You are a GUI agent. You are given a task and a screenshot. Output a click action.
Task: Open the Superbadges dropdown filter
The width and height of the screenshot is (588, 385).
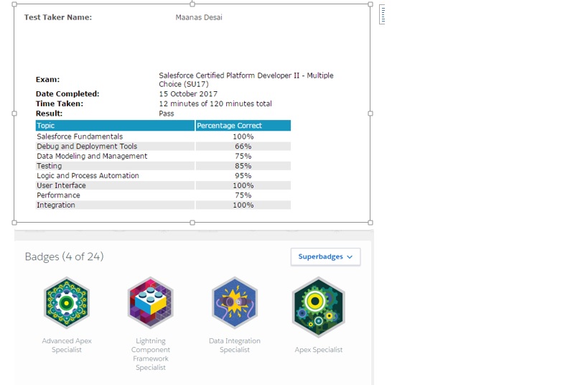325,256
